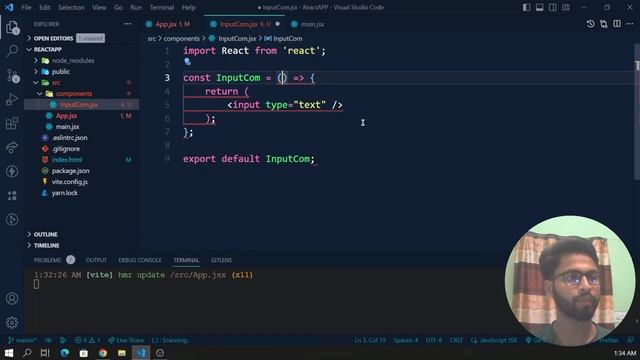Open the Terminal menu
Viewport: 640px width, 360px height.
click(161, 7)
